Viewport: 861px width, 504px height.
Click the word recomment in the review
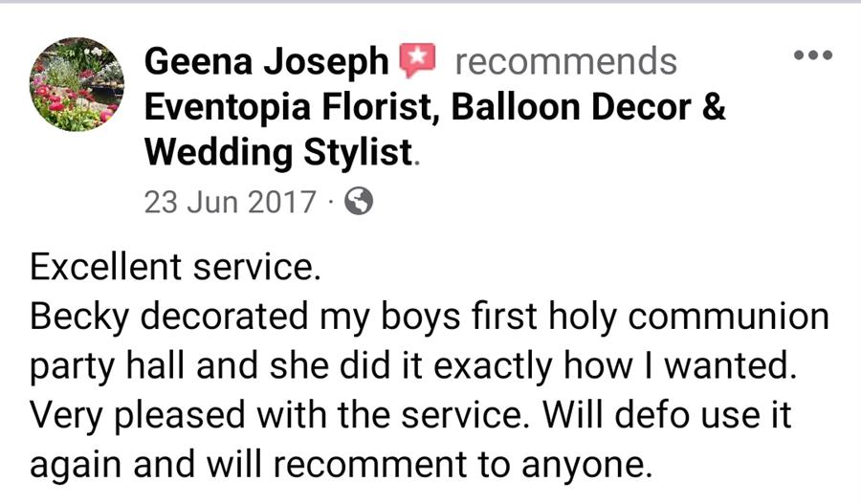coord(369,465)
